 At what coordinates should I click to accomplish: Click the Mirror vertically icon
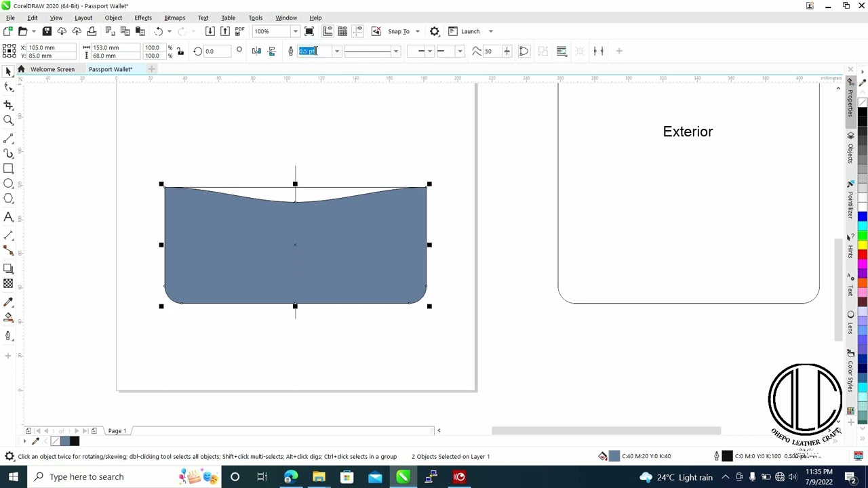point(272,51)
